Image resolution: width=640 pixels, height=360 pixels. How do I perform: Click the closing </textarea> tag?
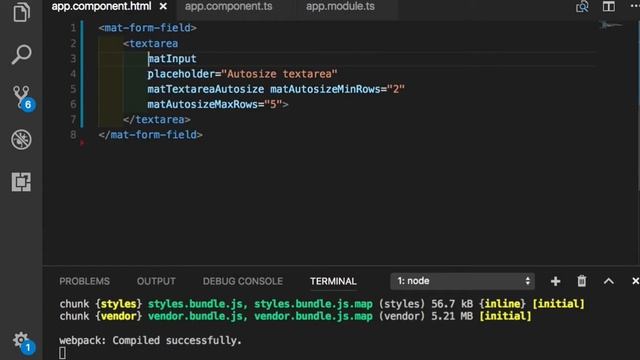(x=157, y=120)
